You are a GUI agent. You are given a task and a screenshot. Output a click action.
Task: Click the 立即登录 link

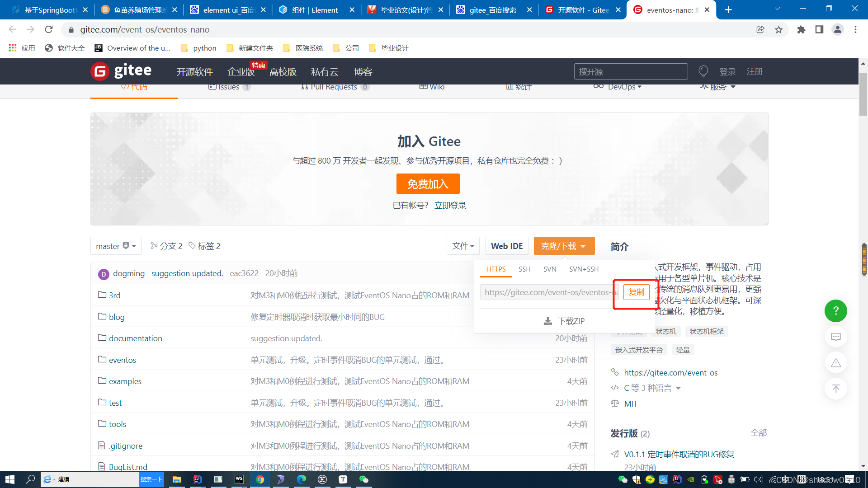point(450,206)
